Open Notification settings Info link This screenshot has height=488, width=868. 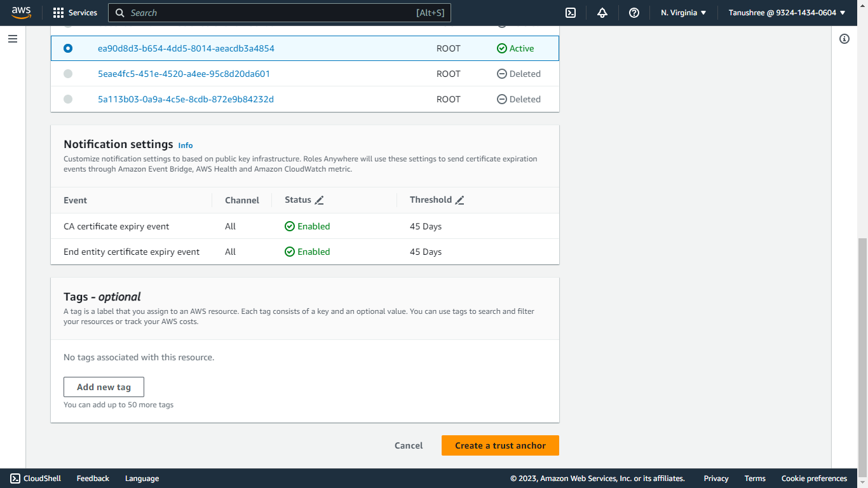(186, 146)
